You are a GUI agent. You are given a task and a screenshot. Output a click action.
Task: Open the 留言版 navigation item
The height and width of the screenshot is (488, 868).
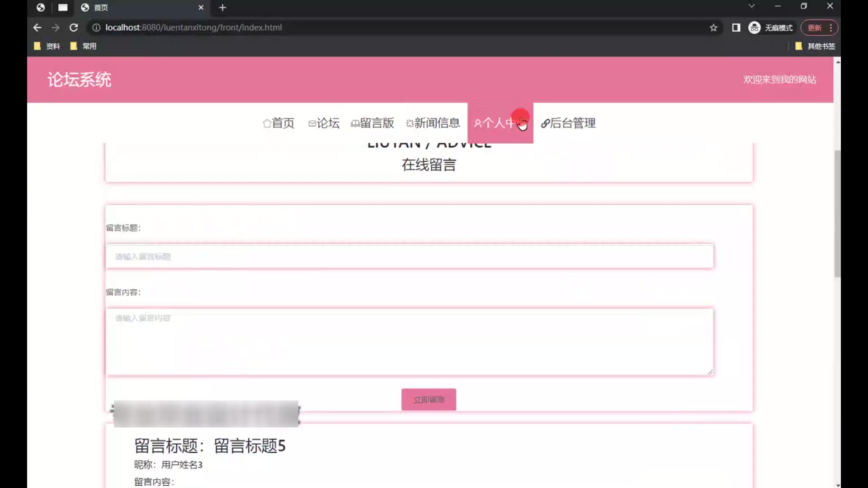coord(373,123)
